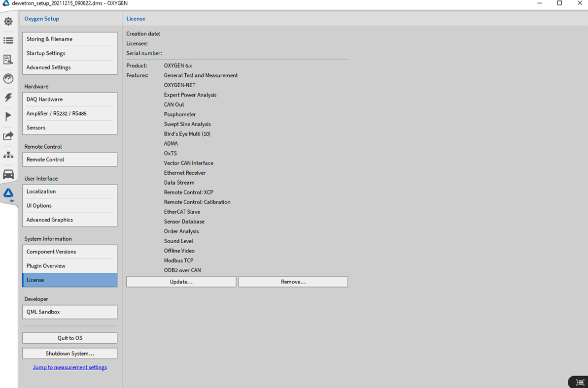Select the lightning bolt icon in sidebar

[x=8, y=97]
